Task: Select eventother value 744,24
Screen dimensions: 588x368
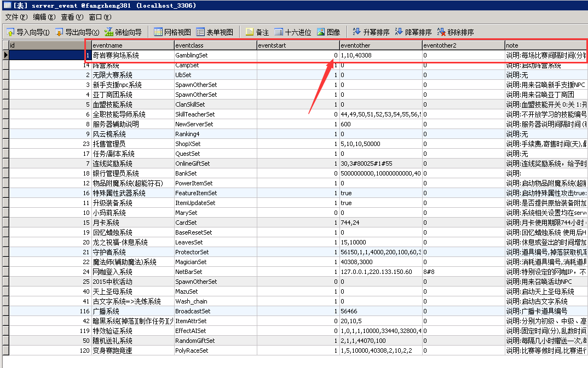Action: [x=381, y=223]
